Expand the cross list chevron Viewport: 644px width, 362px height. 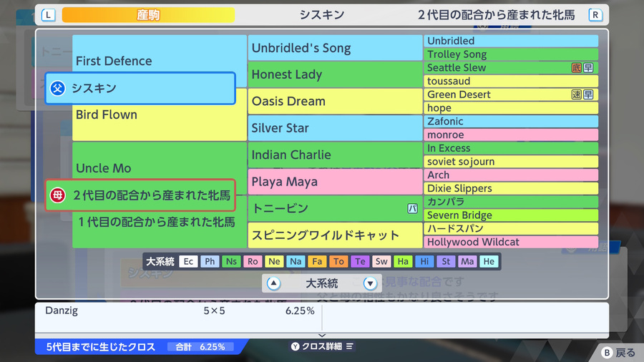322,336
